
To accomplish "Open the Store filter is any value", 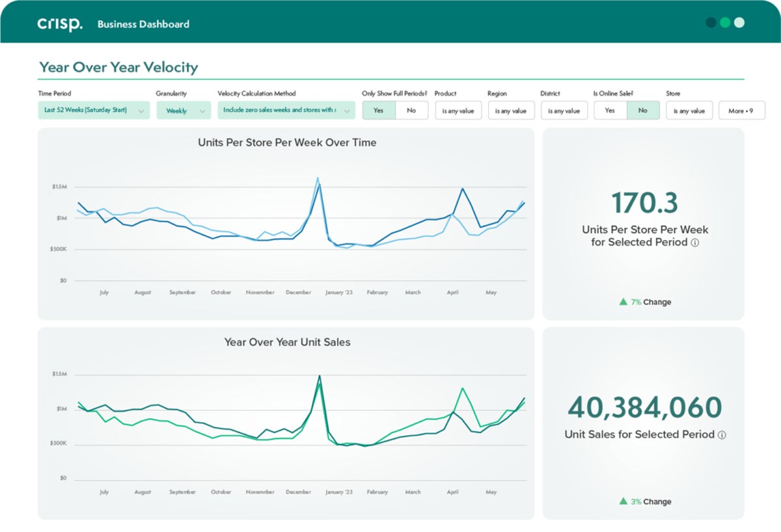I will 689,111.
